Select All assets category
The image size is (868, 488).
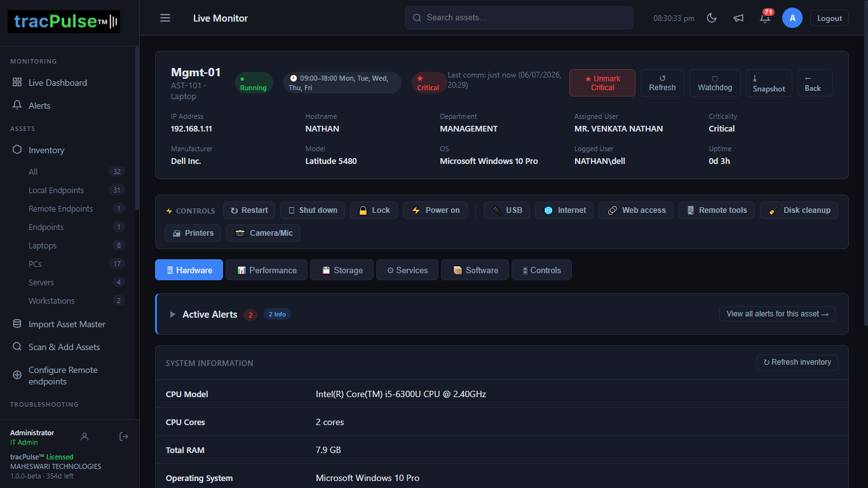pos(68,172)
